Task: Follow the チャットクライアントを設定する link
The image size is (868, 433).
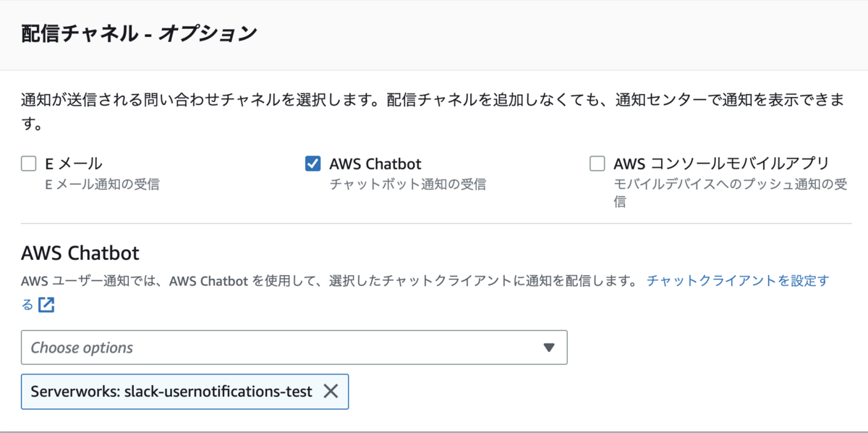Action: point(737,280)
